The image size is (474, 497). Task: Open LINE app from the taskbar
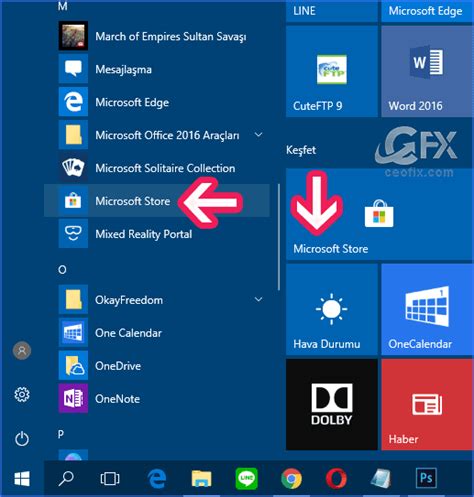coord(247,479)
